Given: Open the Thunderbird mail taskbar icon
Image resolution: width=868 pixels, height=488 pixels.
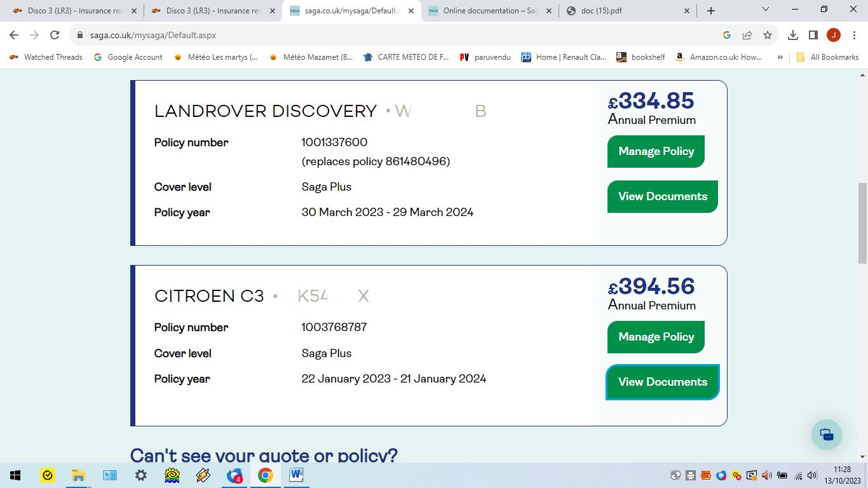Looking at the screenshot, I should click(x=234, y=475).
